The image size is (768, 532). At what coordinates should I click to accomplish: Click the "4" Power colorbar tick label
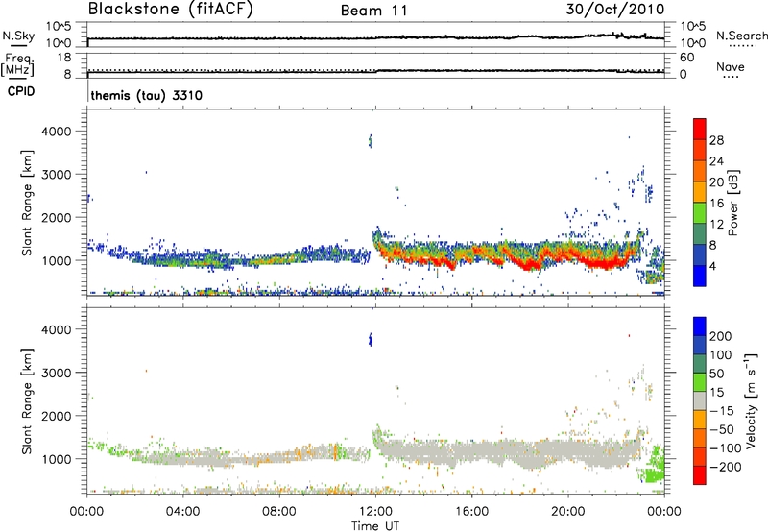713,267
